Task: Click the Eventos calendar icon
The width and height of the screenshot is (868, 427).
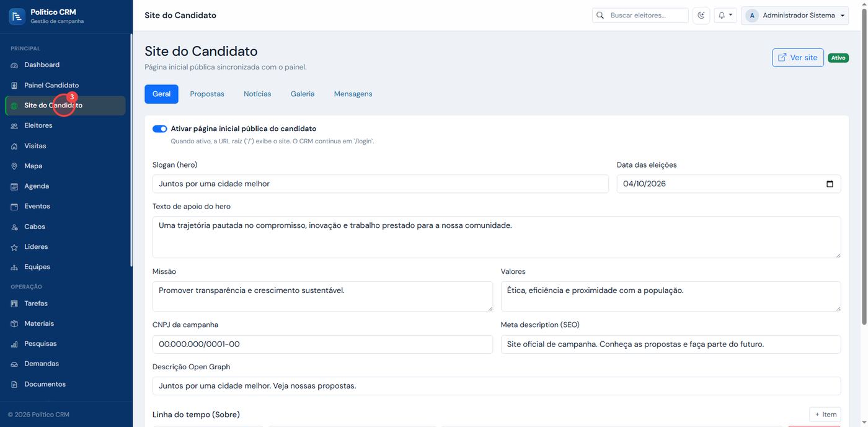Action: (14, 207)
